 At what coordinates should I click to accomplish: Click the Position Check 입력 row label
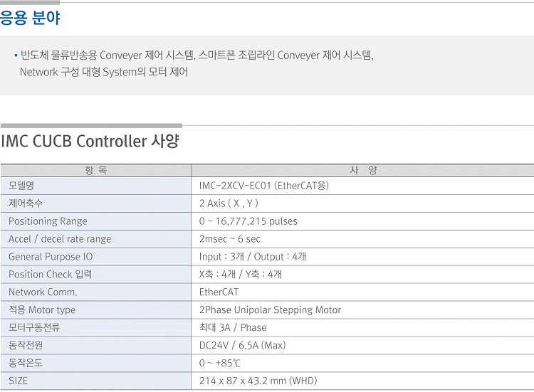[x=50, y=275]
